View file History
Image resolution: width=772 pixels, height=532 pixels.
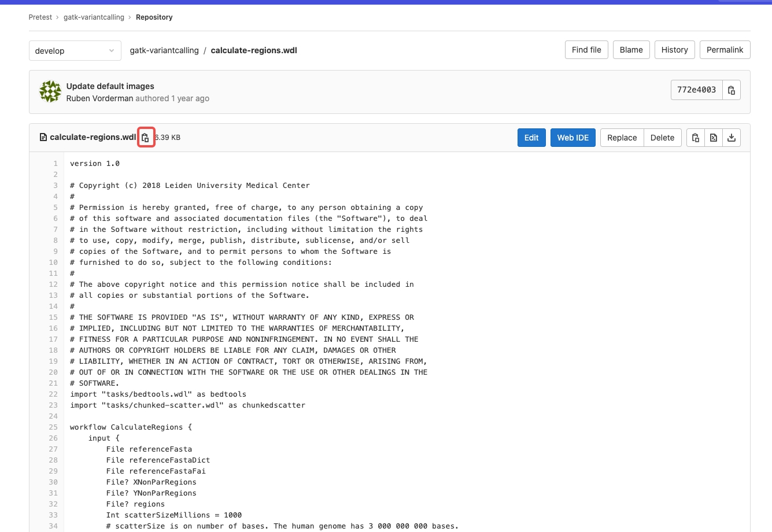674,50
